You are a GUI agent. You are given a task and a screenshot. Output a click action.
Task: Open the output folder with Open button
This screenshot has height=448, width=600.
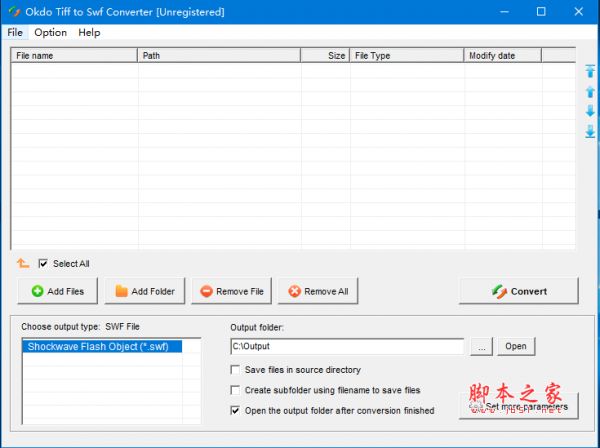point(516,346)
